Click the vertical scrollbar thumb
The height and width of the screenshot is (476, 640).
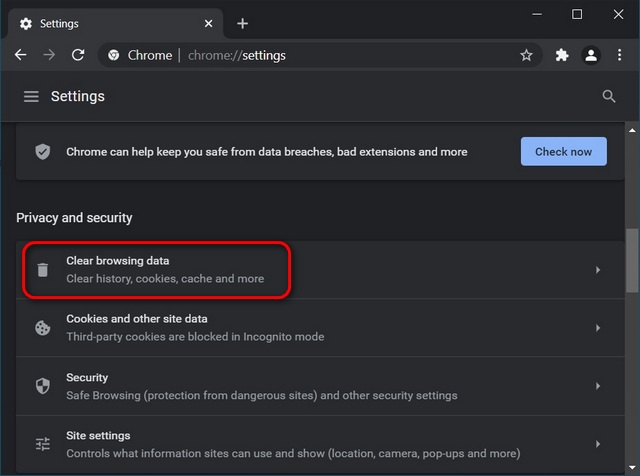pyautogui.click(x=632, y=260)
